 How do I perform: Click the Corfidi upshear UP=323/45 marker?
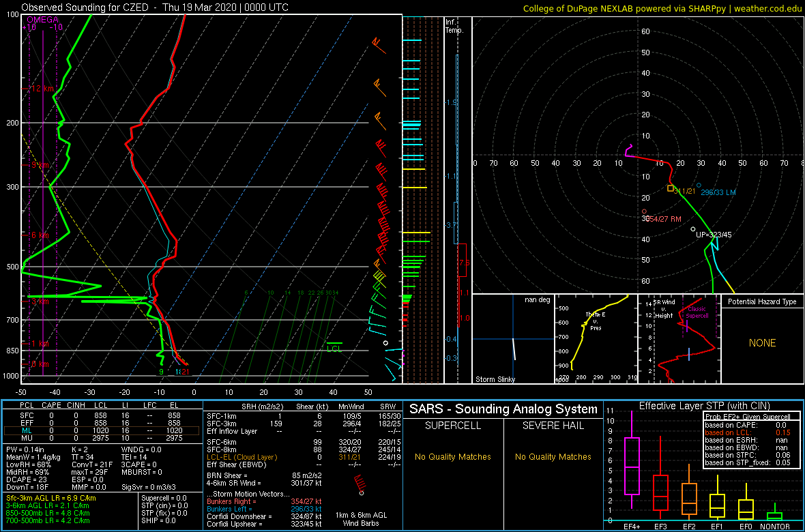(693, 229)
